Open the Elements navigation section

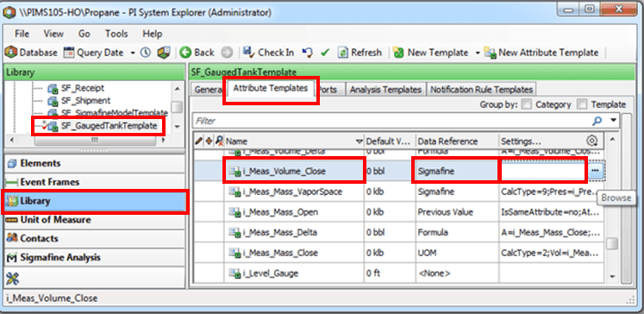click(95, 164)
